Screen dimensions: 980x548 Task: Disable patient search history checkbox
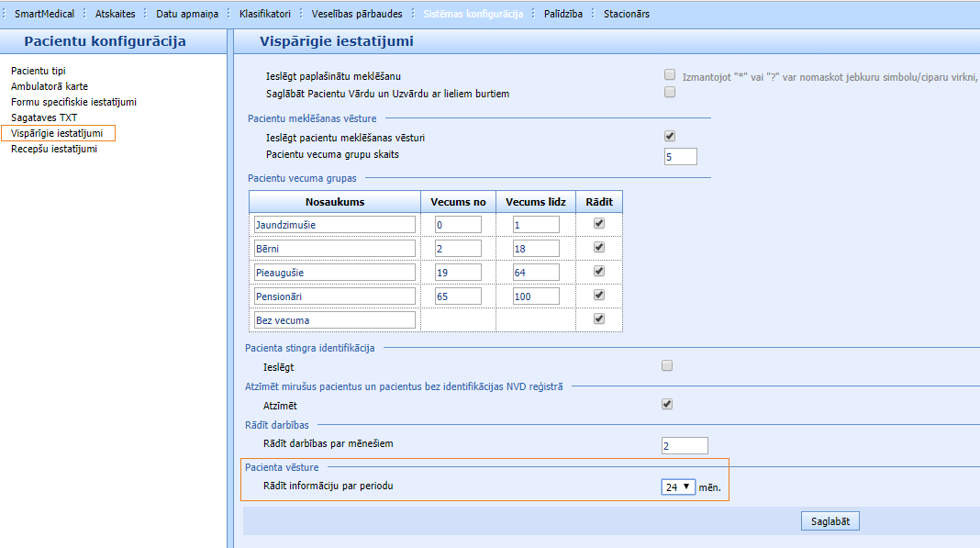(x=670, y=136)
